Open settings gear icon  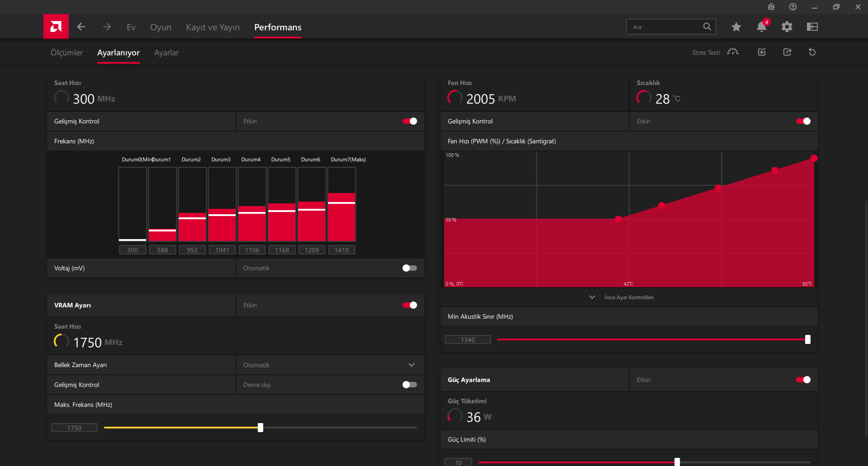[787, 27]
